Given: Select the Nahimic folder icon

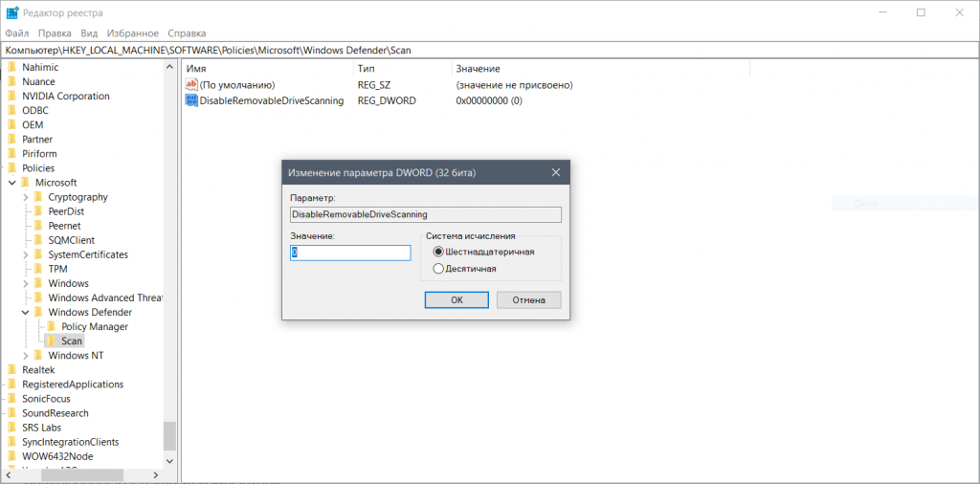Looking at the screenshot, I should pos(11,68).
